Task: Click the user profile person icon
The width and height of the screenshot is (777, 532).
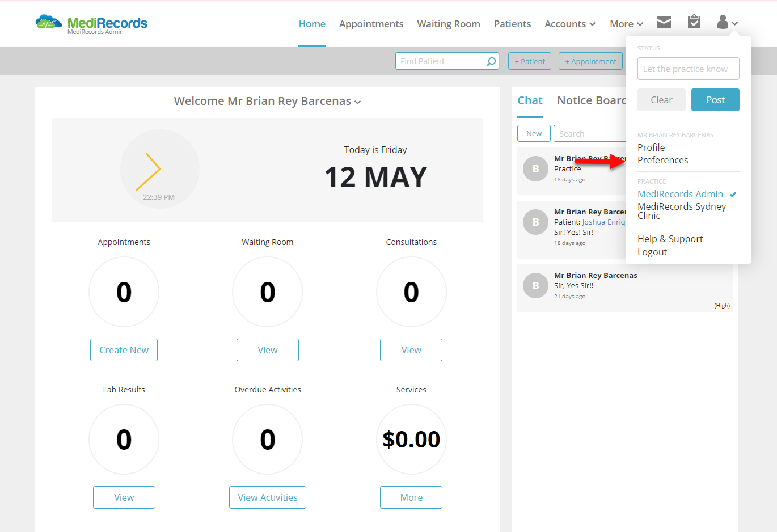Action: [x=723, y=22]
